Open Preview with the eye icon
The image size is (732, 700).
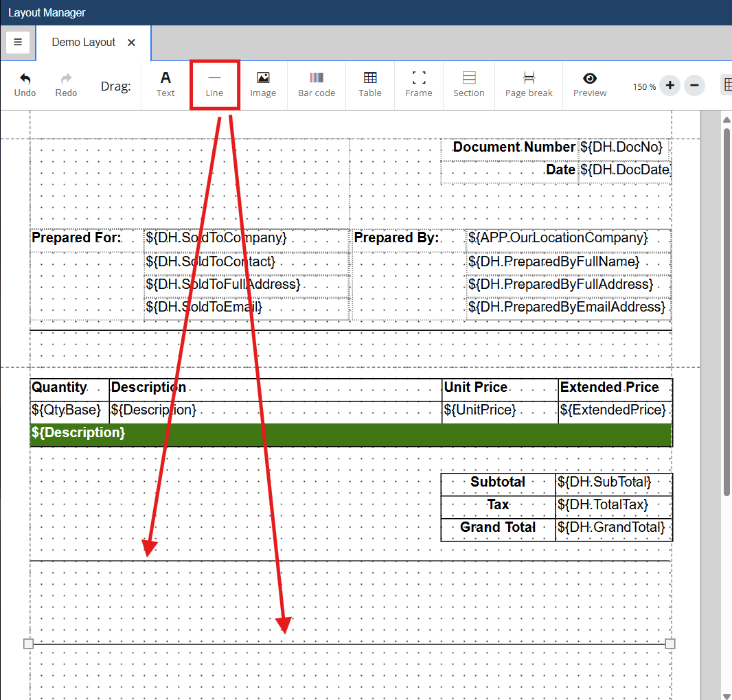590,79
